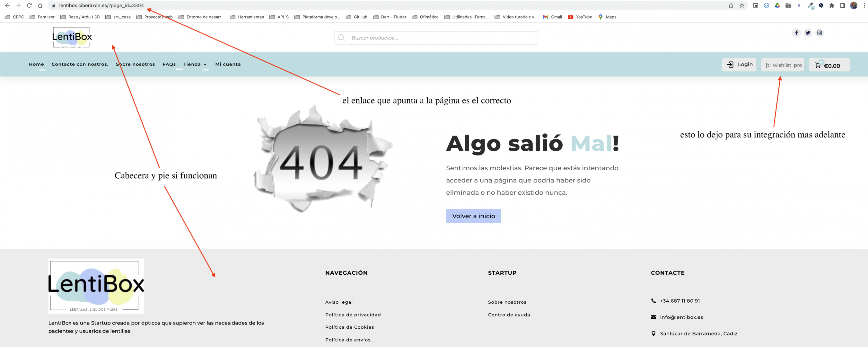Go to Home in the navigation menu
Viewport: 868px width, 347px height.
36,64
